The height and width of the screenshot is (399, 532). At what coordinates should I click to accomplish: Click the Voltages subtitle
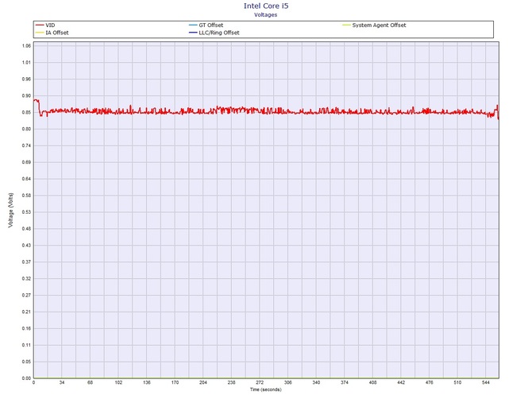(x=266, y=15)
